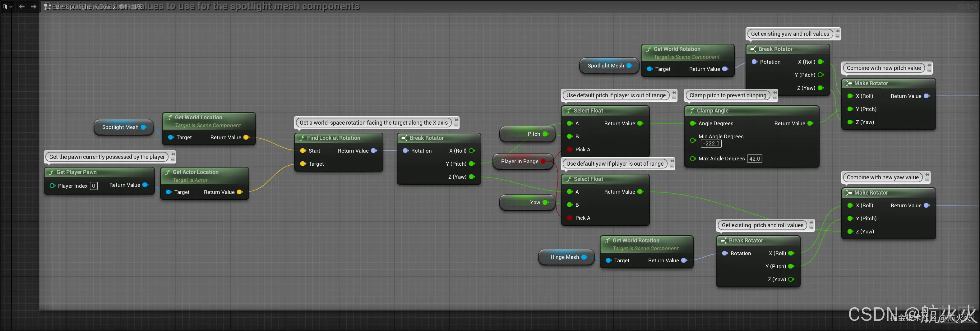
Task: Click Target pin of Get Actor Location
Action: 169,192
